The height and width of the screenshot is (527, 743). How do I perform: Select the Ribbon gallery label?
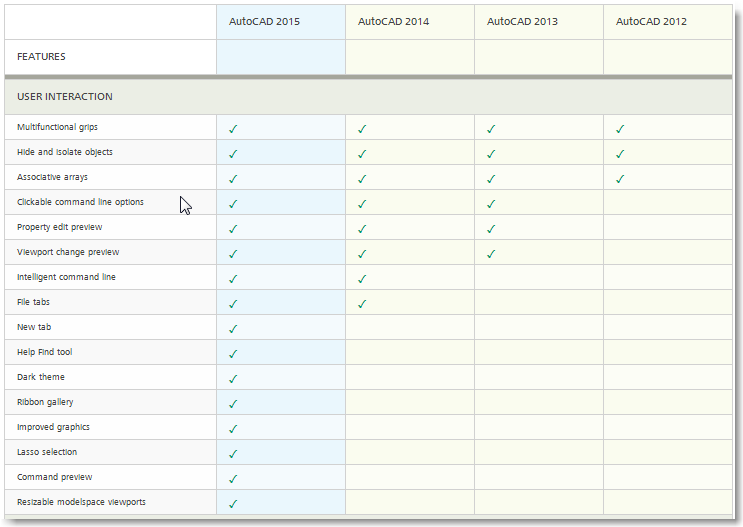45,402
